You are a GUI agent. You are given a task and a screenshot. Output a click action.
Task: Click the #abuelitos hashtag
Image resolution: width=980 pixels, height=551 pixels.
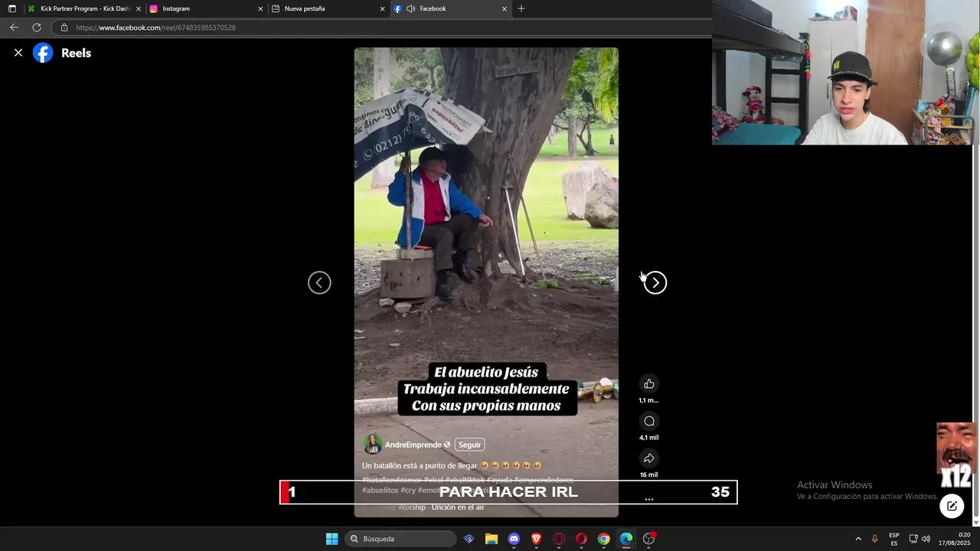click(380, 490)
